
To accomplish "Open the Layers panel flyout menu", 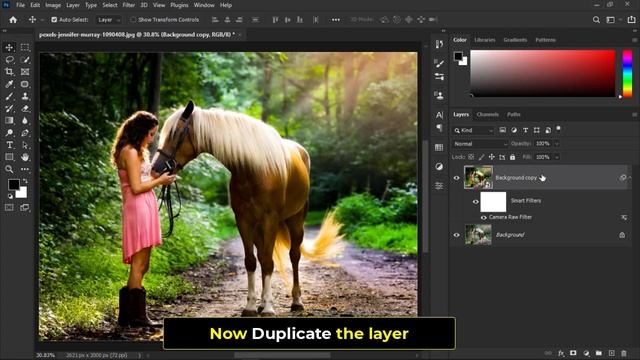I will pyautogui.click(x=634, y=115).
